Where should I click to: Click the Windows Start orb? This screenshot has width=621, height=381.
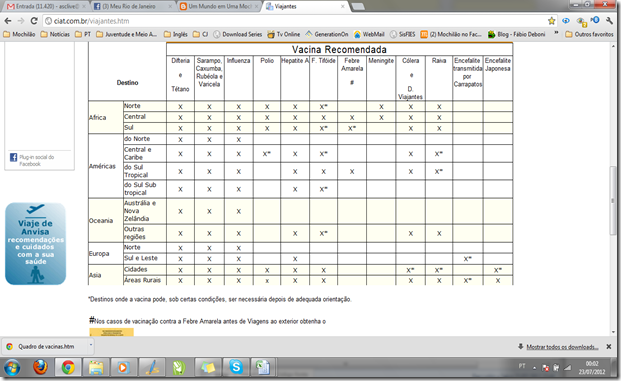12,368
